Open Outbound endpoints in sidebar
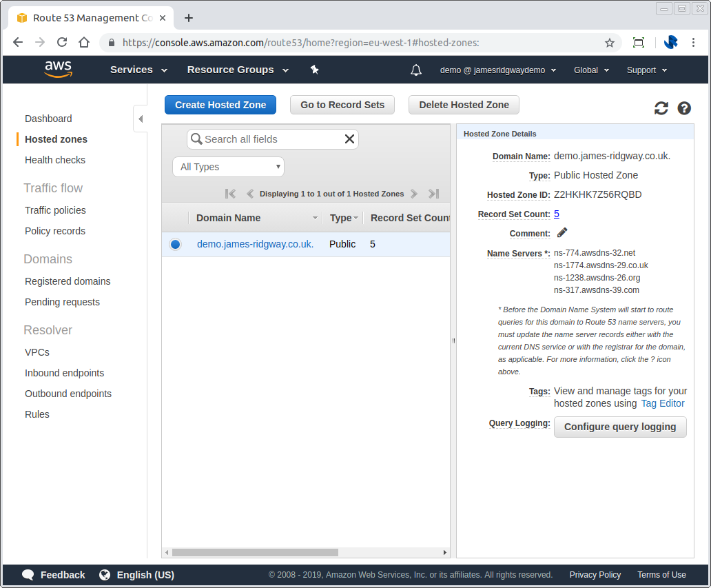711x588 pixels. pyautogui.click(x=68, y=394)
